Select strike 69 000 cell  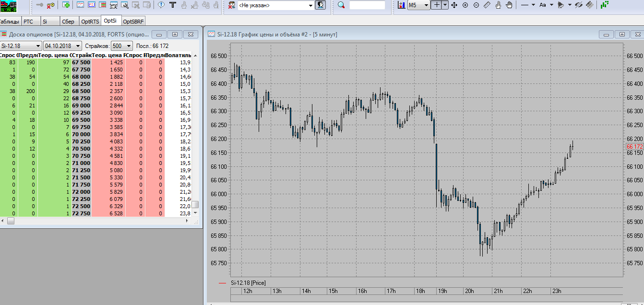click(81, 106)
